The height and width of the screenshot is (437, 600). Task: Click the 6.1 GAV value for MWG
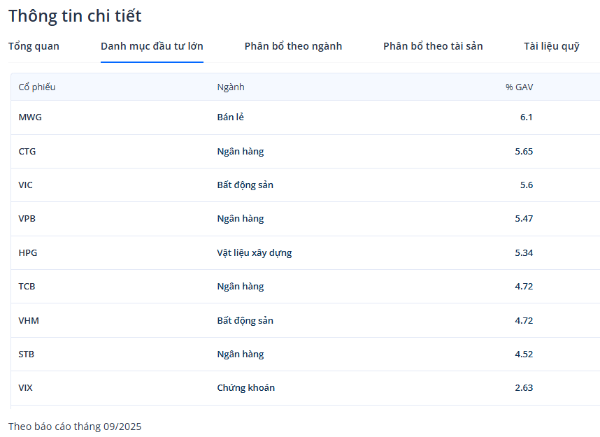click(526, 118)
